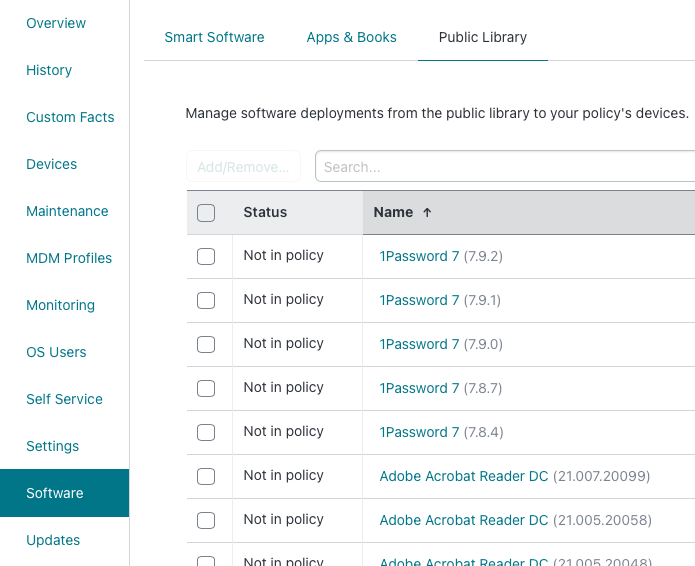
Task: Sort by the Name column header
Action: pos(393,212)
